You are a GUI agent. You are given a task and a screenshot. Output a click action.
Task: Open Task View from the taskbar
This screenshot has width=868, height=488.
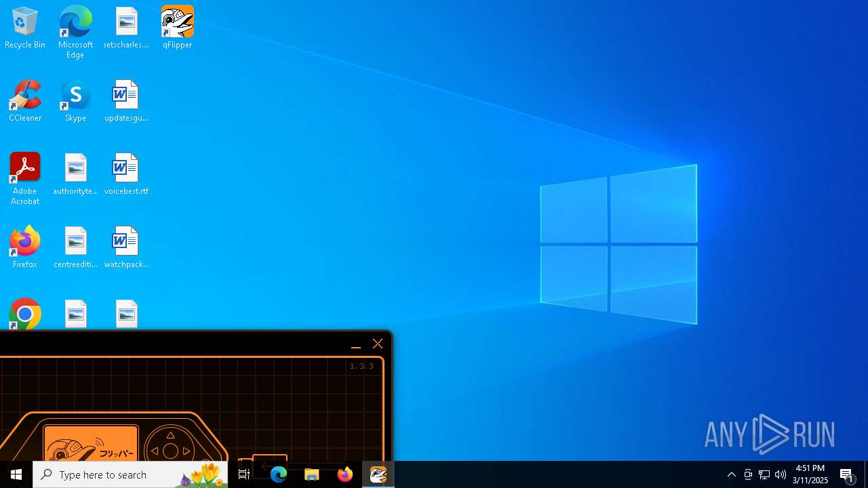click(x=244, y=474)
